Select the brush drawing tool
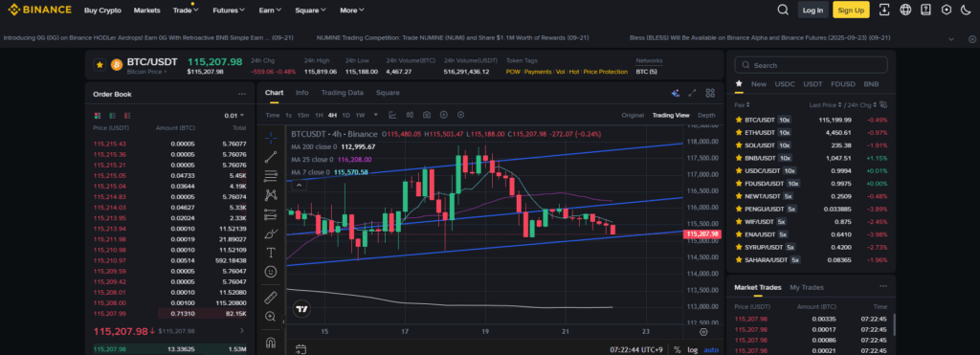This screenshot has height=355, width=980. pos(271,233)
